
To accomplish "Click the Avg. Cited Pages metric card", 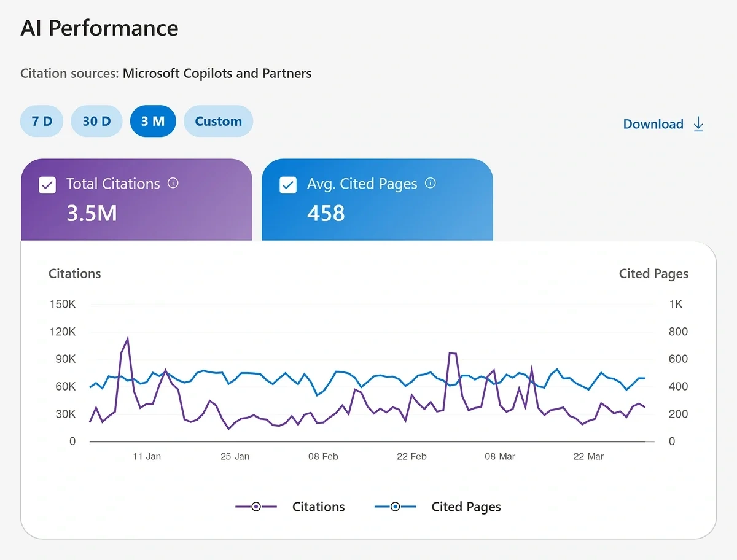I will 377,199.
